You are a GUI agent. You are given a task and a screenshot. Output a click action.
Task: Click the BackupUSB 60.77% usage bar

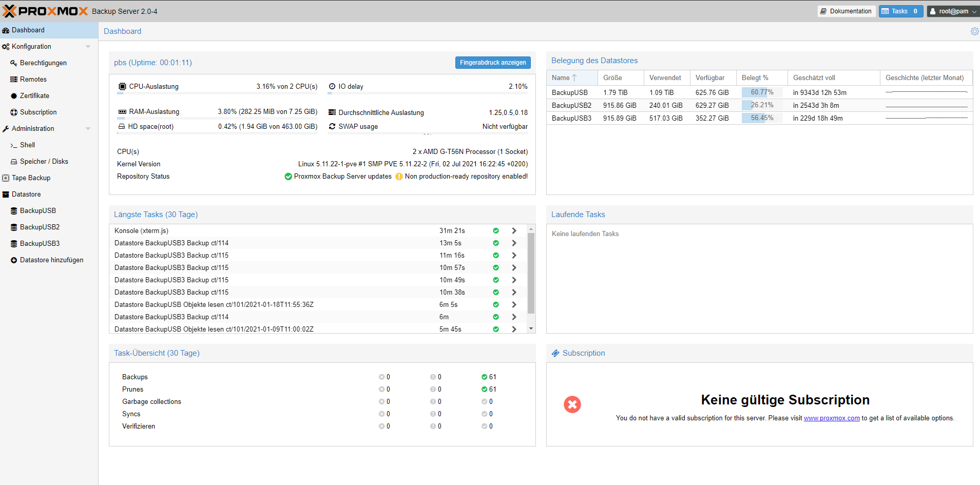click(762, 92)
